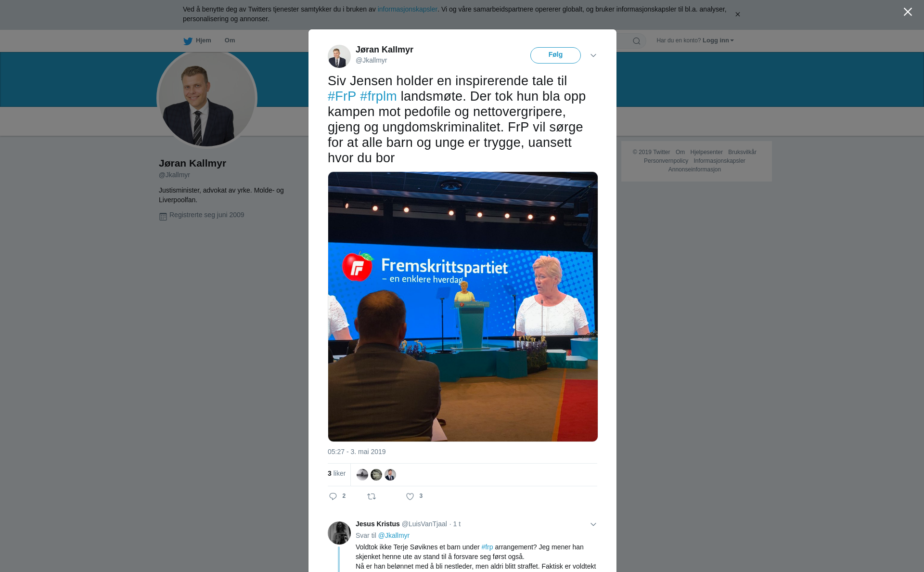Viewport: 924px width, 572px height.
Task: Open the Logg inn dropdown
Action: pyautogui.click(x=718, y=40)
